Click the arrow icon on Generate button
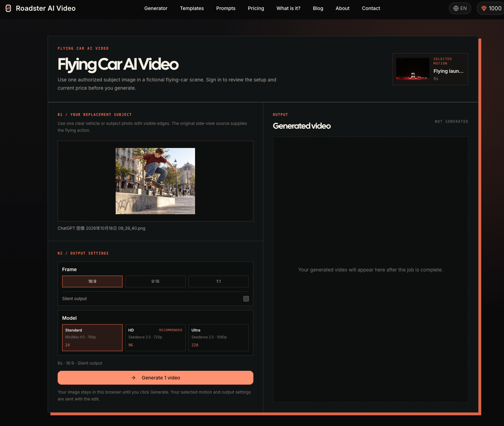The width and height of the screenshot is (504, 426). pyautogui.click(x=133, y=378)
